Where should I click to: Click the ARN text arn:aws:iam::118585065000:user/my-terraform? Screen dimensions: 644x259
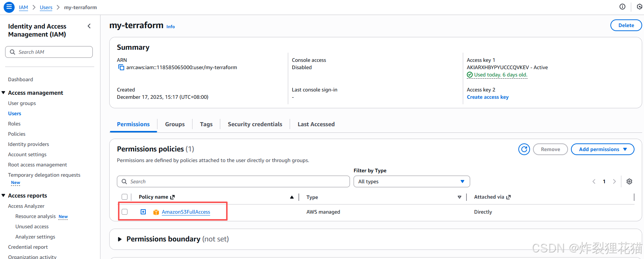[182, 67]
